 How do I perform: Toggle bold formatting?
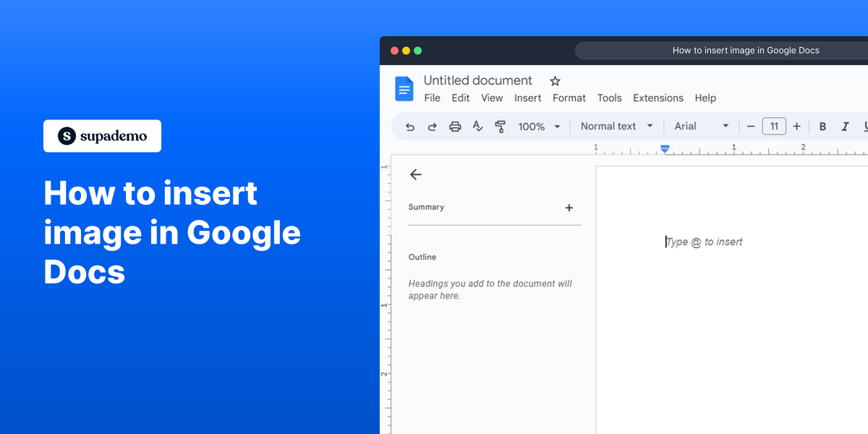point(822,126)
